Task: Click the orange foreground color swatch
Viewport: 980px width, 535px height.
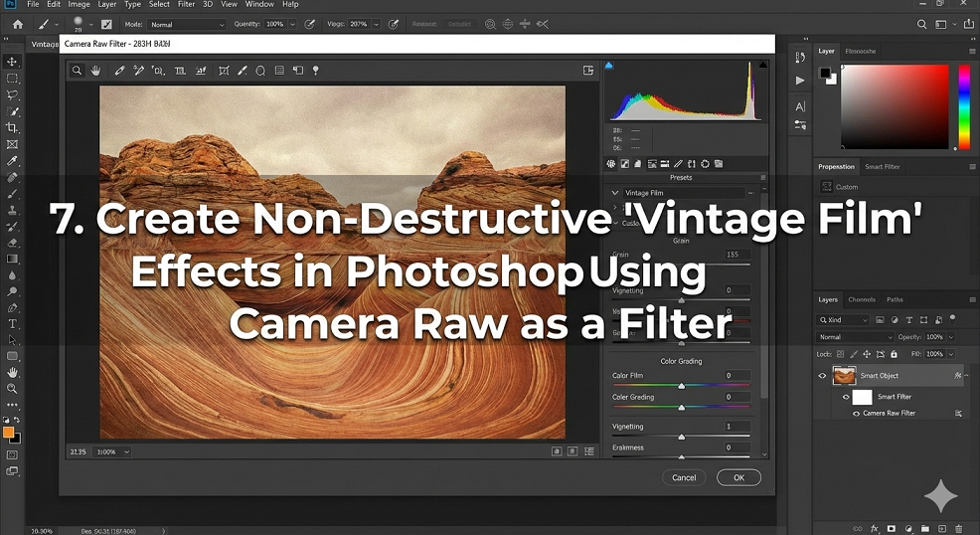Action: point(9,433)
